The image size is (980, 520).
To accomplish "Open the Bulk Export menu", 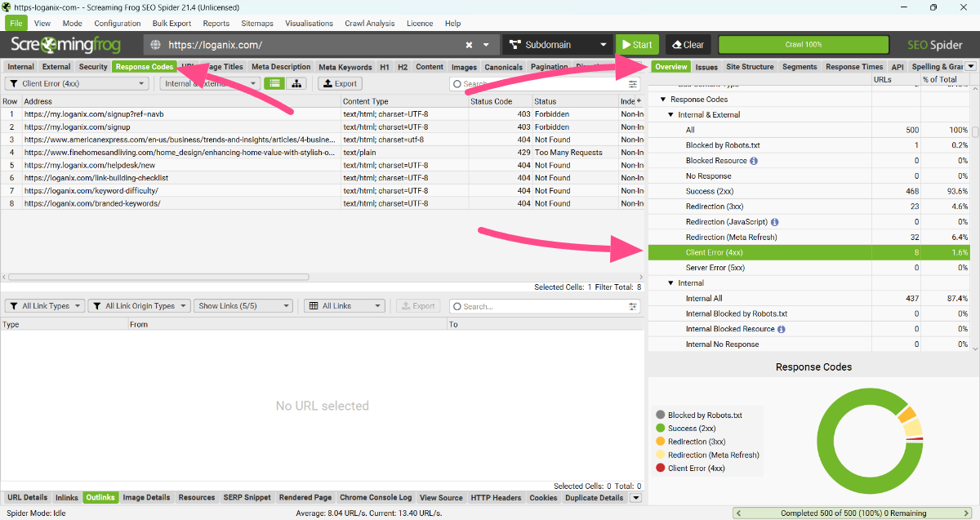I will tap(172, 24).
